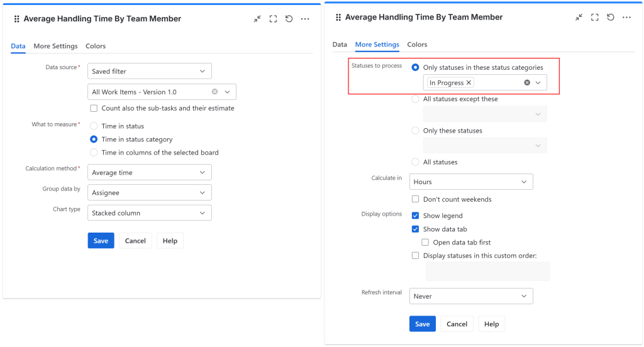Click fullscreen icon in left gadget header
The image size is (644, 347).
(x=273, y=19)
